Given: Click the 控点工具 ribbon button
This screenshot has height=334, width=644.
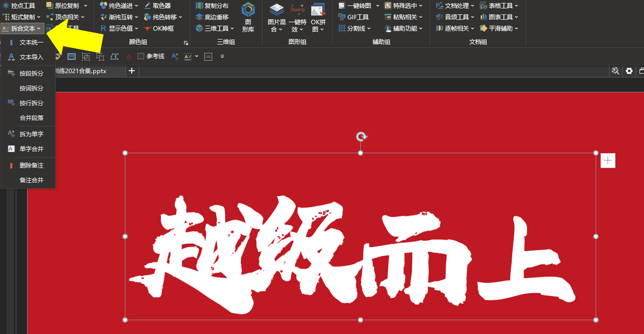Looking at the screenshot, I should point(19,5).
